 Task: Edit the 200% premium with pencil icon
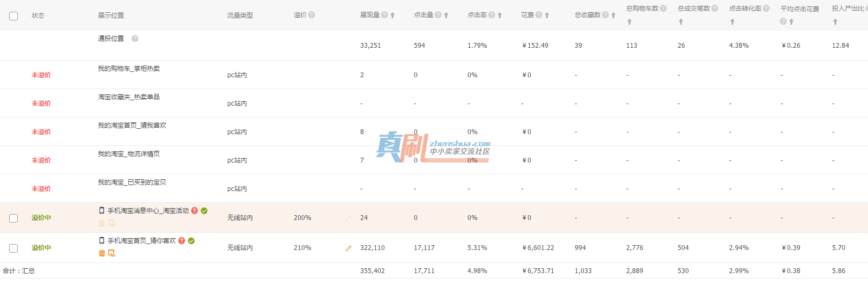348,218
